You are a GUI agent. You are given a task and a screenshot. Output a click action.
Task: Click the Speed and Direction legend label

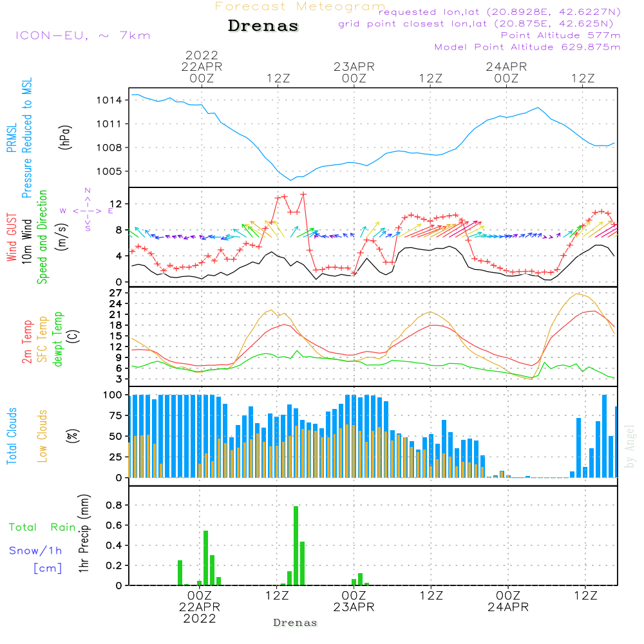point(43,237)
